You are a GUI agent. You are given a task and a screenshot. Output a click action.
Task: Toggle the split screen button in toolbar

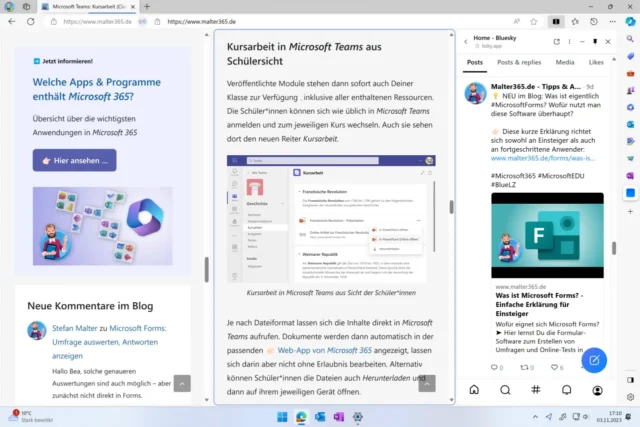pyautogui.click(x=557, y=21)
